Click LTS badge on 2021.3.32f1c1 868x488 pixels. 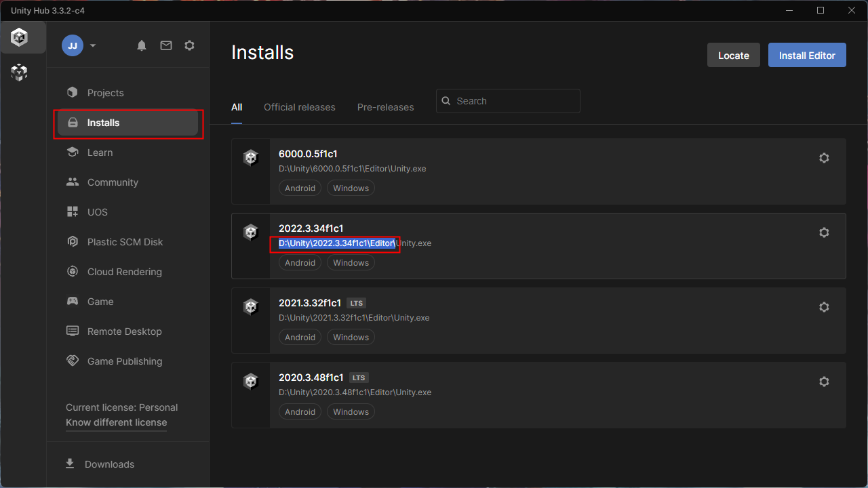(x=357, y=303)
